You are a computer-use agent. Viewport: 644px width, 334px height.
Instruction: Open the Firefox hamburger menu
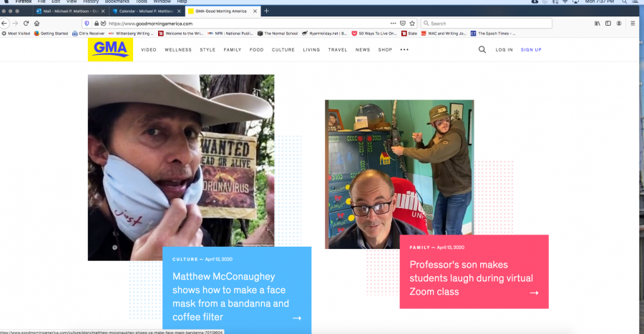[x=633, y=24]
